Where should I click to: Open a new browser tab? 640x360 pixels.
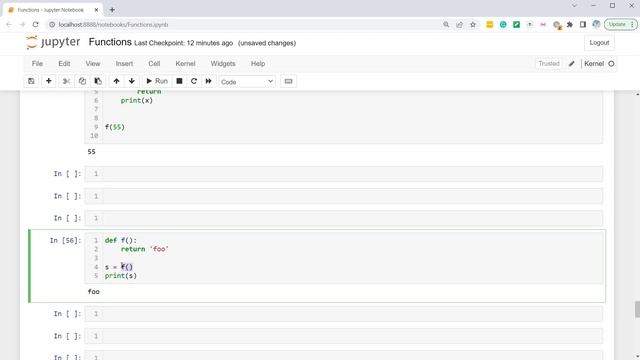point(112,10)
